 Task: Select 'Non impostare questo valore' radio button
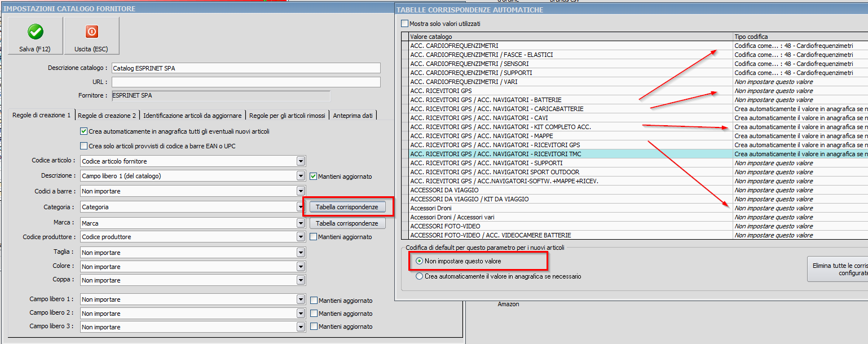[419, 261]
